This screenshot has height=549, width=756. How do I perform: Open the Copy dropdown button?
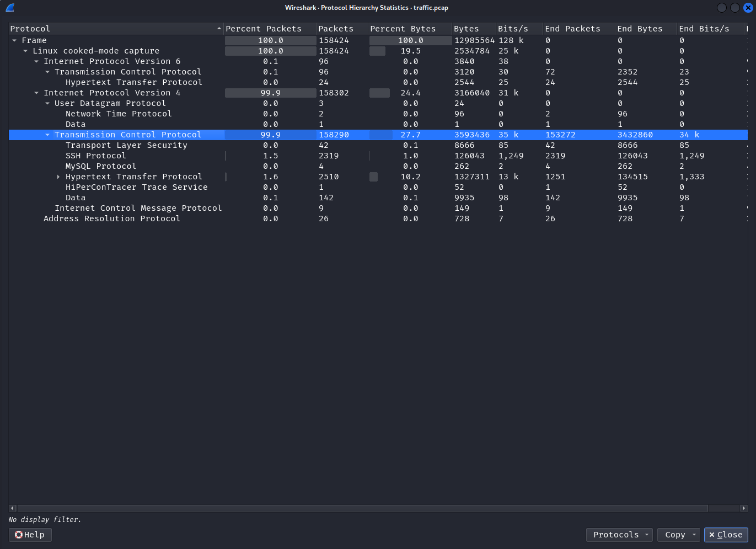(x=679, y=535)
